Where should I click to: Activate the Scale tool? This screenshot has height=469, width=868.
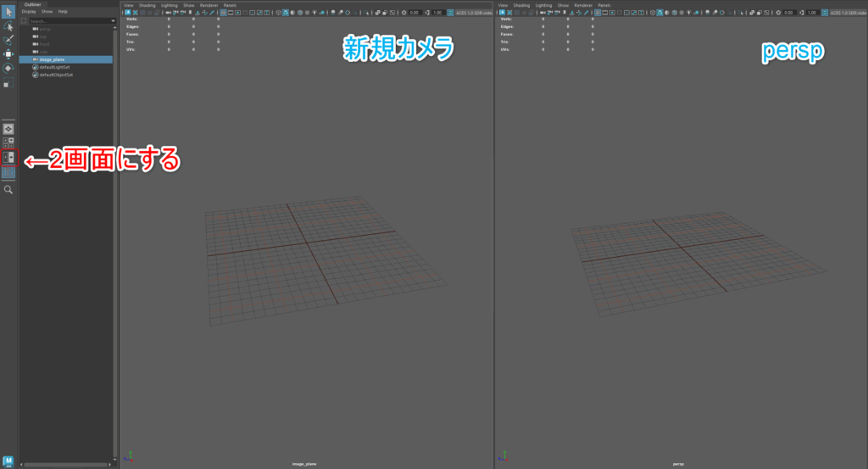pos(8,82)
